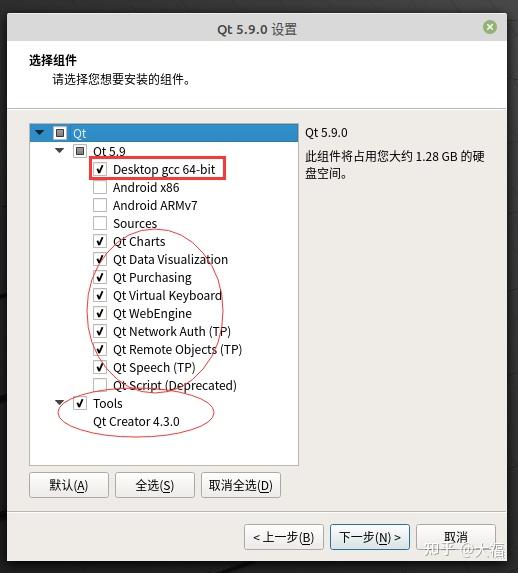The image size is (518, 573).
Task: Collapse the Qt 5.9 subtree
Action: click(x=59, y=151)
